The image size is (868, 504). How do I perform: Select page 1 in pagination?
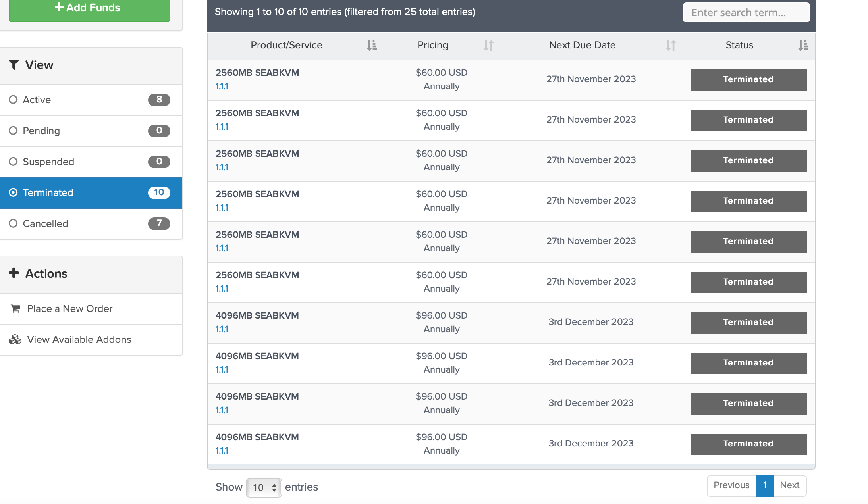[x=765, y=485]
